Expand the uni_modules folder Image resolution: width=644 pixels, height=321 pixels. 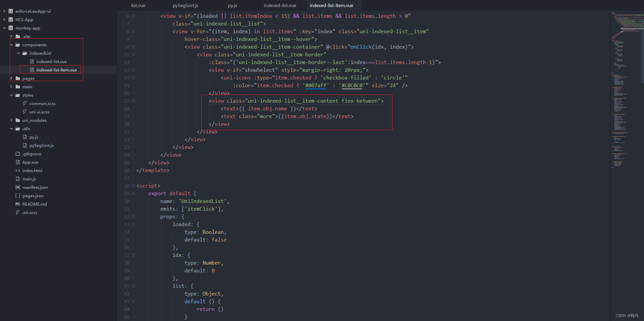click(x=11, y=120)
